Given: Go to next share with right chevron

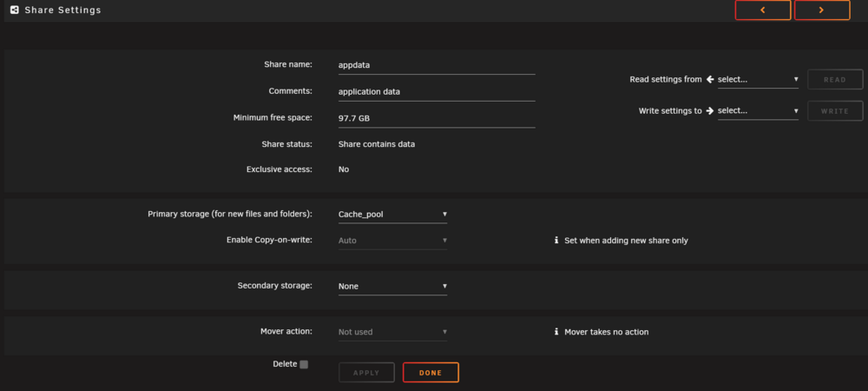Looking at the screenshot, I should [x=822, y=10].
